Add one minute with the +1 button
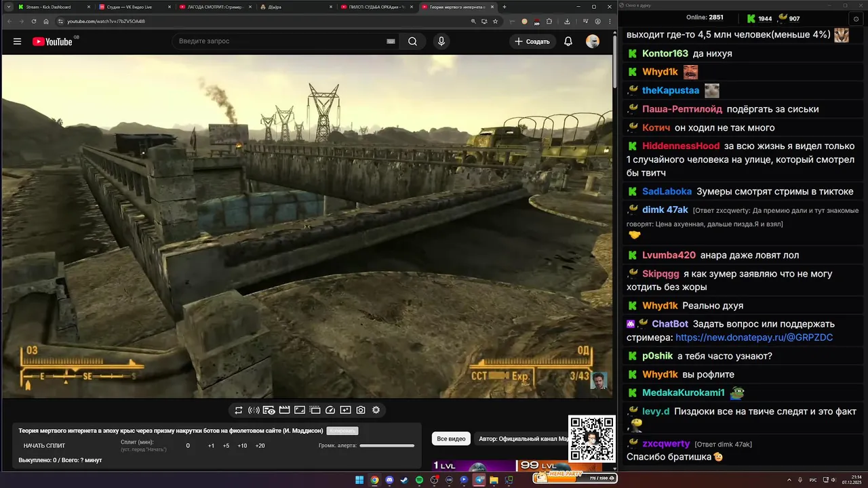Image resolution: width=868 pixels, height=488 pixels. click(x=211, y=446)
